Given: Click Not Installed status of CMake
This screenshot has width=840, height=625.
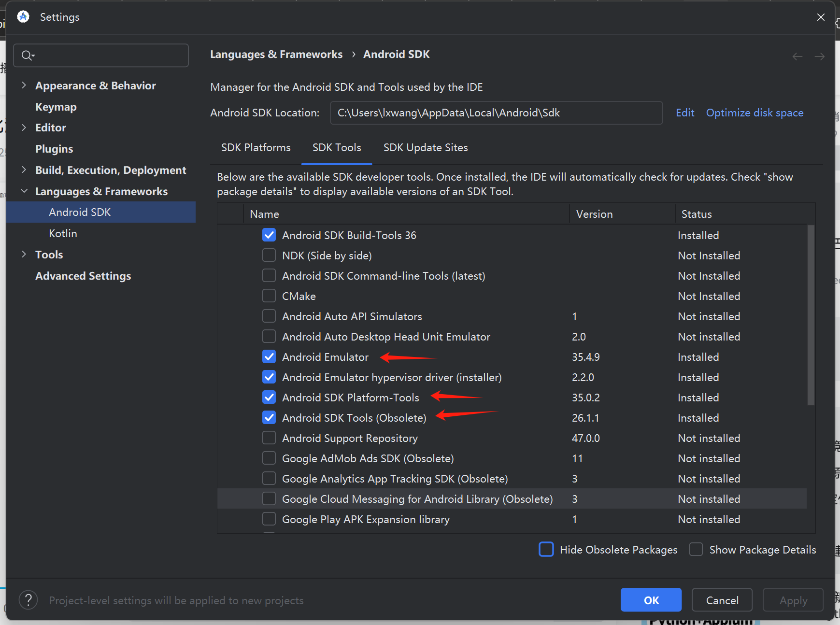Looking at the screenshot, I should (x=709, y=296).
